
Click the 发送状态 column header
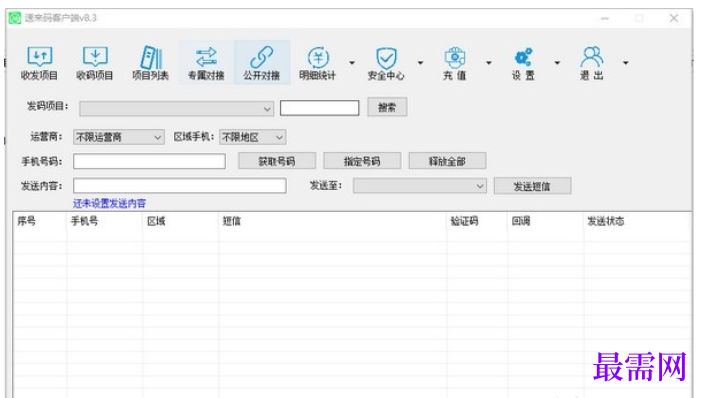tap(637, 221)
